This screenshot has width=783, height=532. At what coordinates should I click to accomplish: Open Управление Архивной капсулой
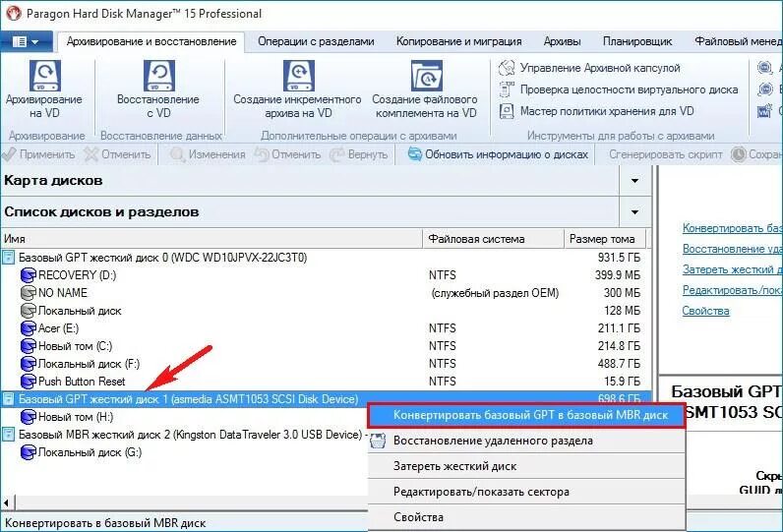(x=590, y=68)
